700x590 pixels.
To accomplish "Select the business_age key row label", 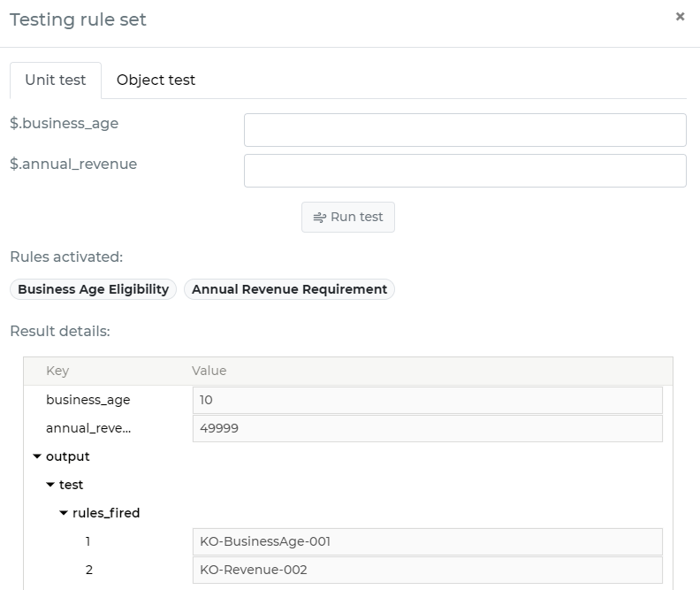I will 88,400.
